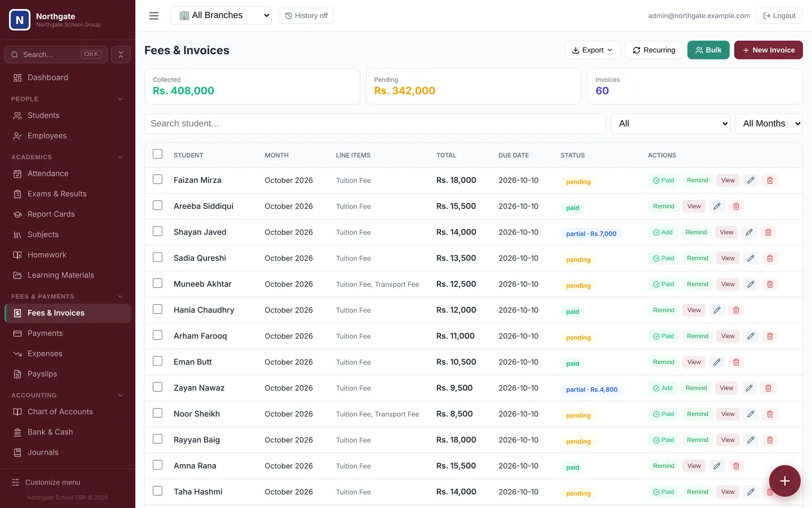Toggle the History off button
The width and height of the screenshot is (812, 508).
[306, 16]
